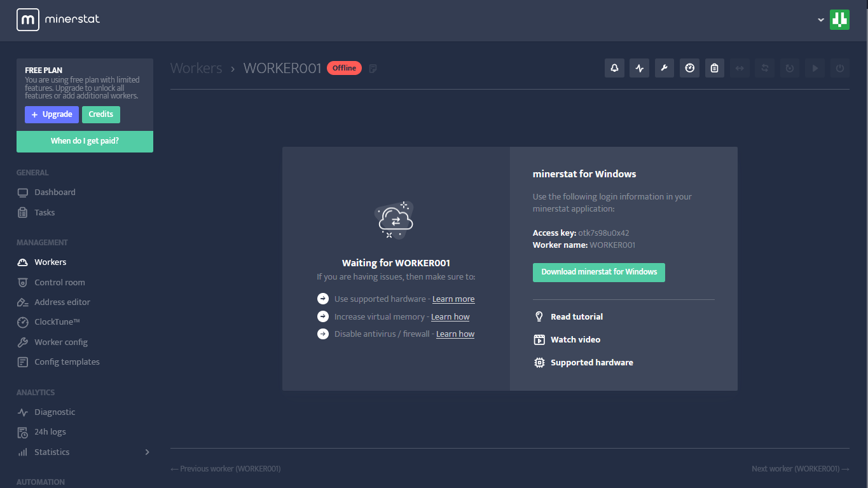The height and width of the screenshot is (488, 868).
Task: Click the restart circular-arrow icon in the toolbar
Action: (790, 68)
